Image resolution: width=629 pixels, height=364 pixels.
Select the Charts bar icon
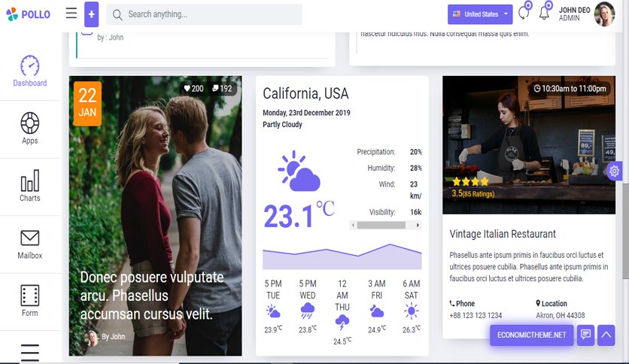[30, 180]
